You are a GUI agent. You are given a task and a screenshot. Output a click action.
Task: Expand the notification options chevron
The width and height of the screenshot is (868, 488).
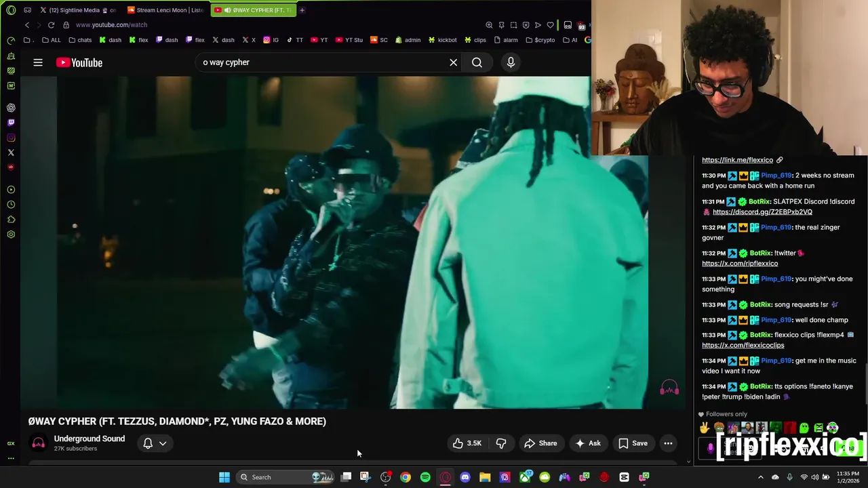(163, 443)
